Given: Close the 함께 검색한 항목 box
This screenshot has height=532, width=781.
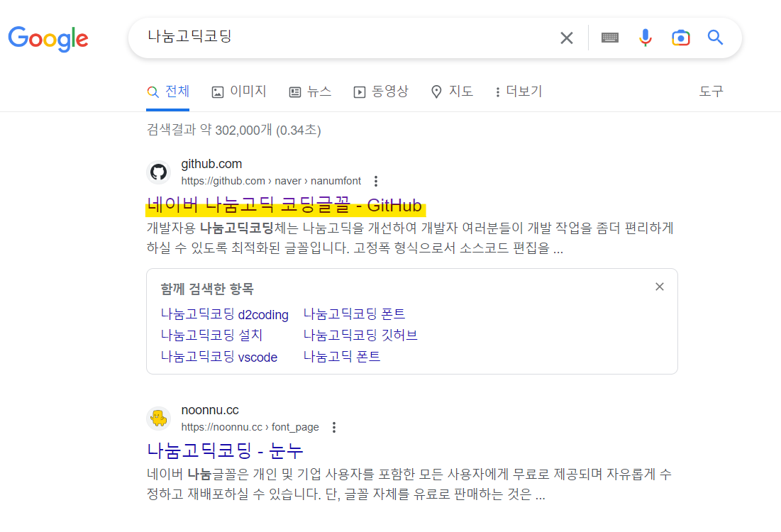Looking at the screenshot, I should [x=660, y=287].
